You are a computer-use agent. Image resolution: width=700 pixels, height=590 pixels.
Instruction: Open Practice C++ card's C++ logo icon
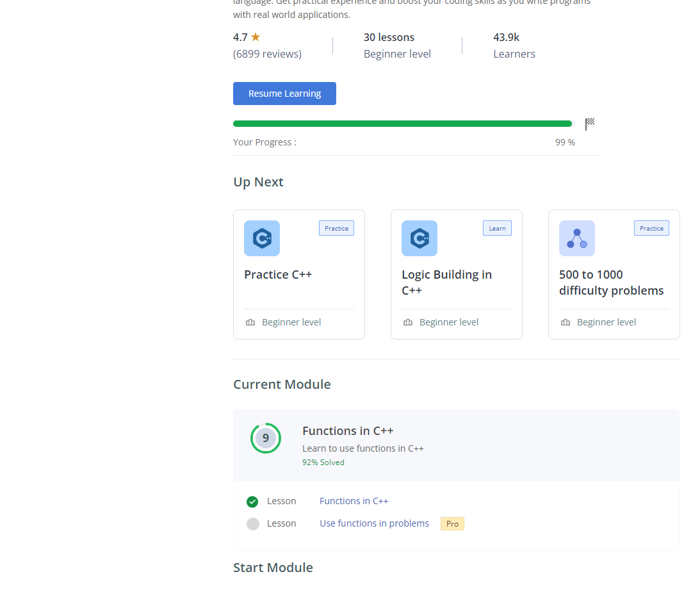tap(262, 238)
